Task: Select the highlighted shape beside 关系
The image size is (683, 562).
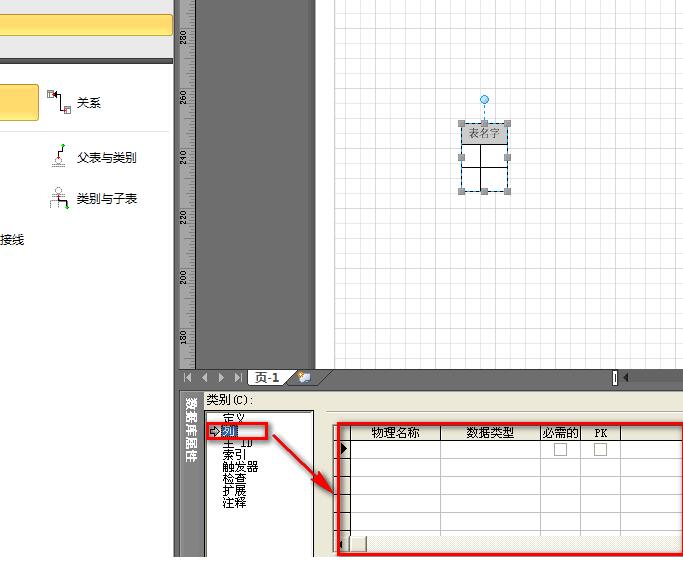Action: click(19, 102)
